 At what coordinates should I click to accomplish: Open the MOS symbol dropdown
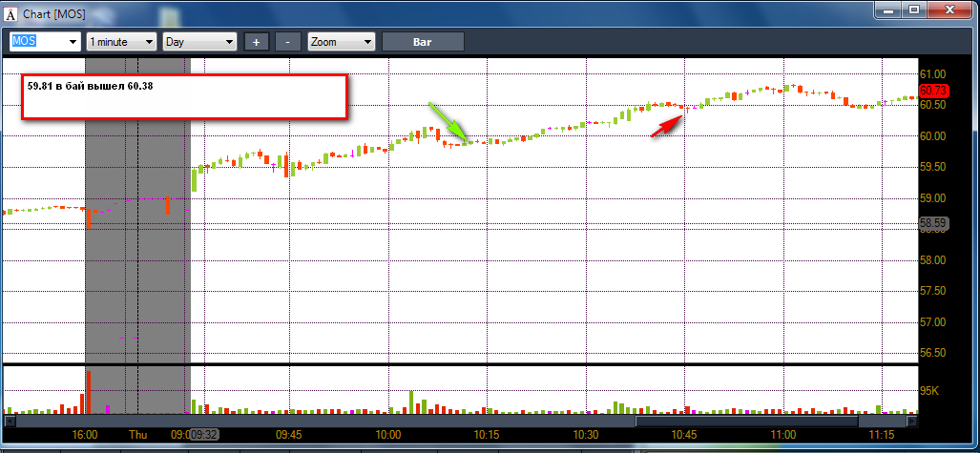(45, 42)
